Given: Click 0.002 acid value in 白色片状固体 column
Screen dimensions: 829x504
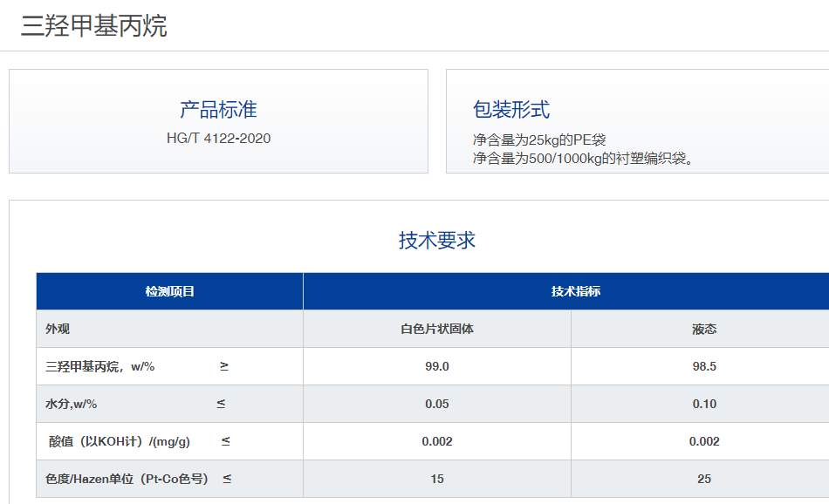Looking at the screenshot, I should (437, 442).
